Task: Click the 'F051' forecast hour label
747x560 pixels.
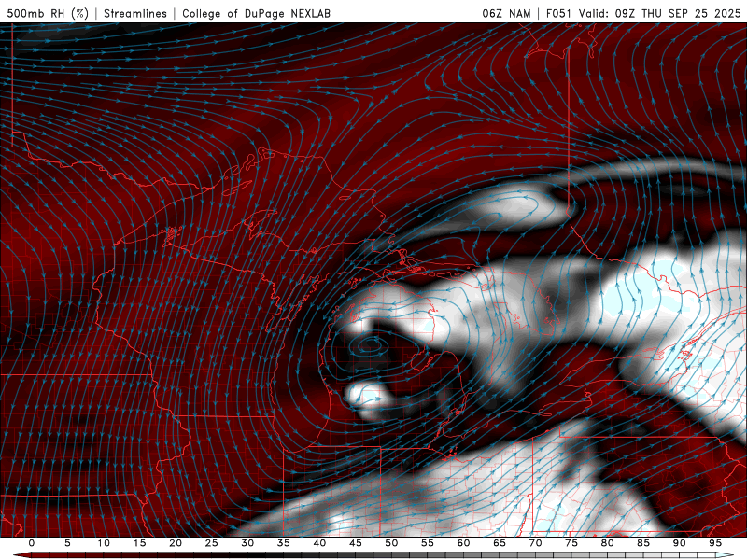Action: (x=558, y=13)
